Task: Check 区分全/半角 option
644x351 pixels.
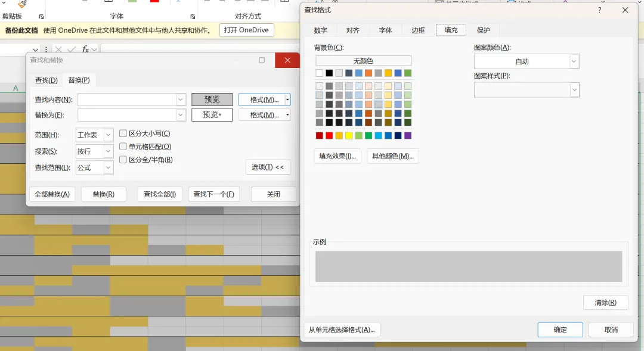Action: point(123,160)
